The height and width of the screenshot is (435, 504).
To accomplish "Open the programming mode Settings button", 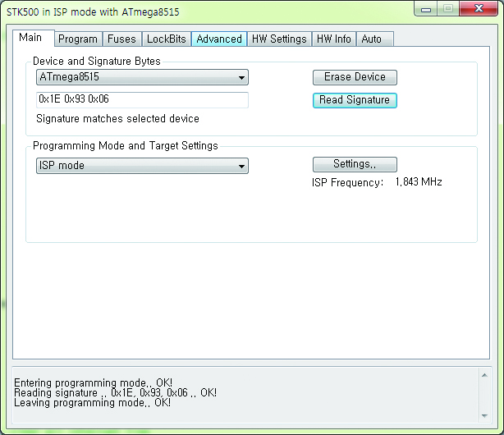I will (355, 164).
